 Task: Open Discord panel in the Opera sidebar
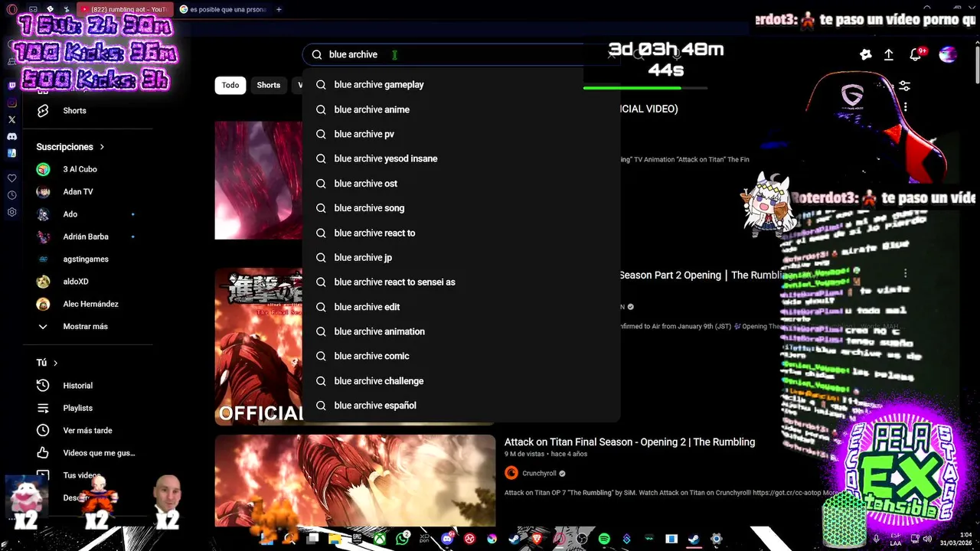11,136
